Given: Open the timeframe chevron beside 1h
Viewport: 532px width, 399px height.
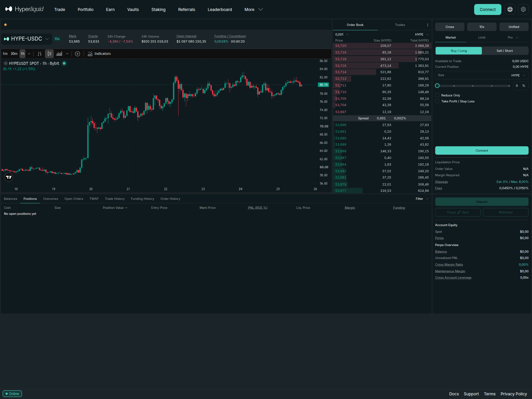Looking at the screenshot, I should (29, 54).
